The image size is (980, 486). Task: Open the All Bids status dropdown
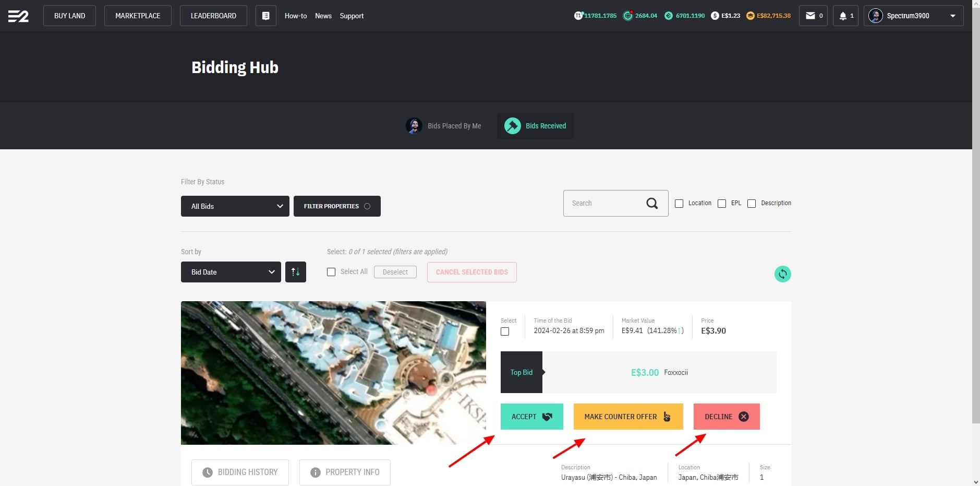pyautogui.click(x=235, y=206)
